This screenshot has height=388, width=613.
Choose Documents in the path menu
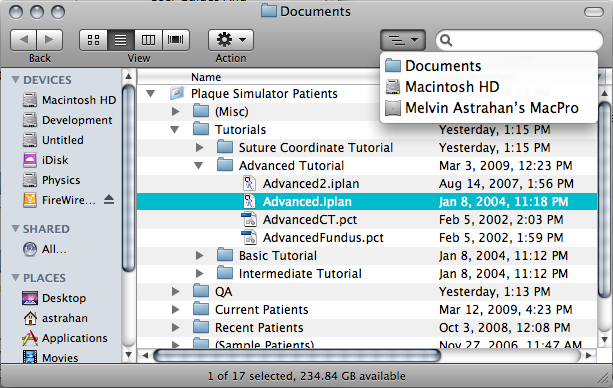(489, 66)
